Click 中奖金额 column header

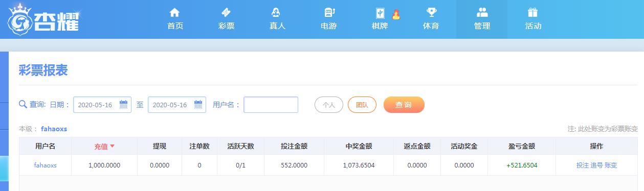click(x=359, y=146)
